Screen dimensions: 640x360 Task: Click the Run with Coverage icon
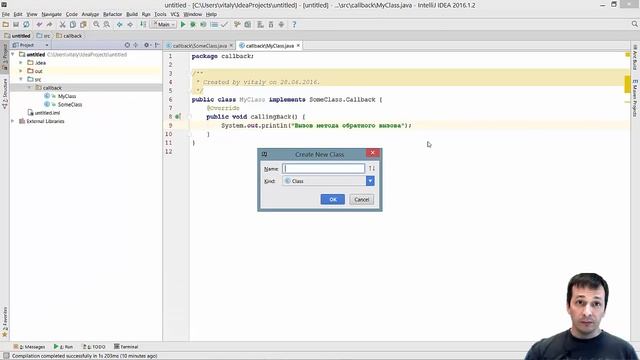[203, 25]
